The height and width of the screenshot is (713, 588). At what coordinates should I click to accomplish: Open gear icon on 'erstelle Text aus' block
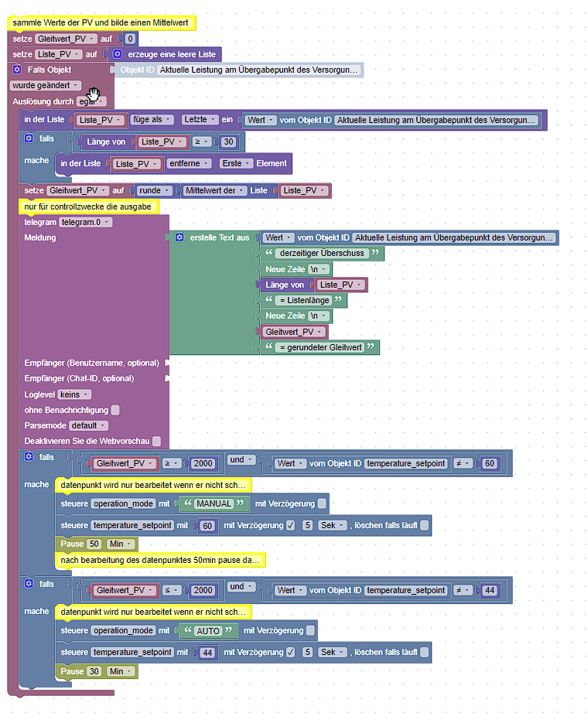click(179, 237)
